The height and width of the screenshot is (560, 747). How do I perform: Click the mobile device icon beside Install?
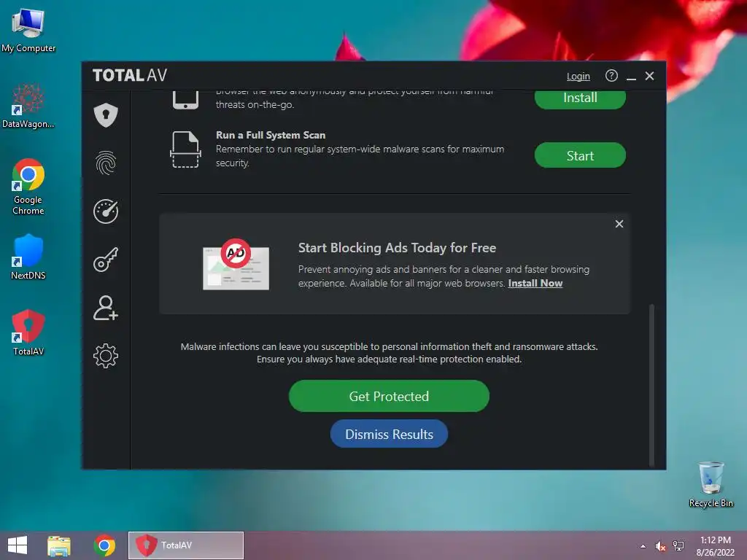click(185, 99)
